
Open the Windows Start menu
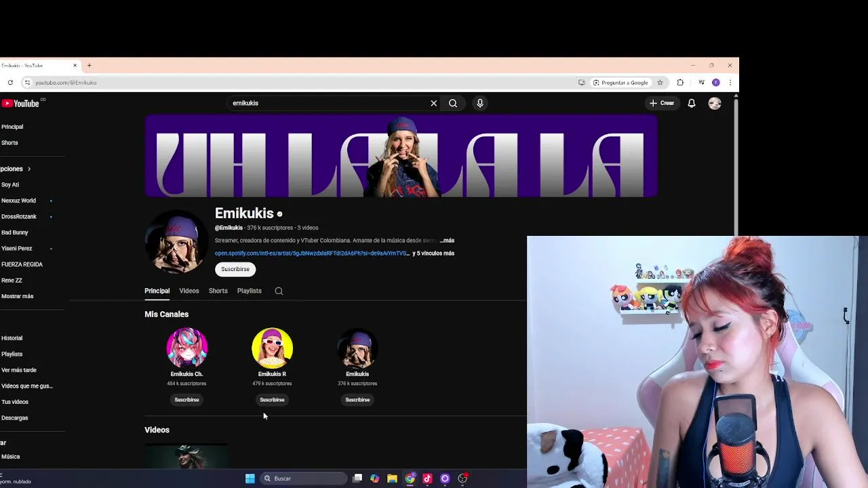(x=250, y=479)
